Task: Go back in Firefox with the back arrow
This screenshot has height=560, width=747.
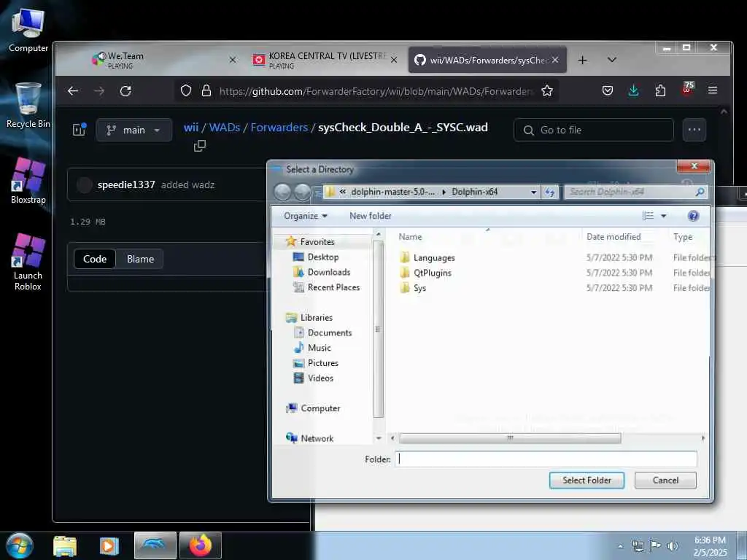Action: click(x=73, y=91)
